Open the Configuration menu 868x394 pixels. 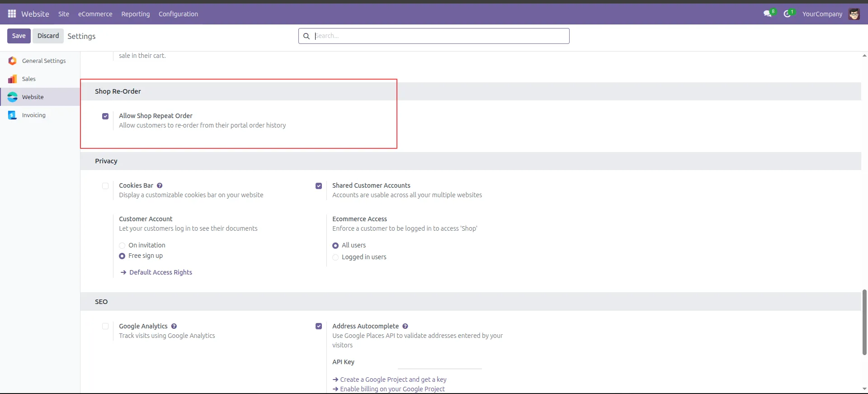pos(178,14)
